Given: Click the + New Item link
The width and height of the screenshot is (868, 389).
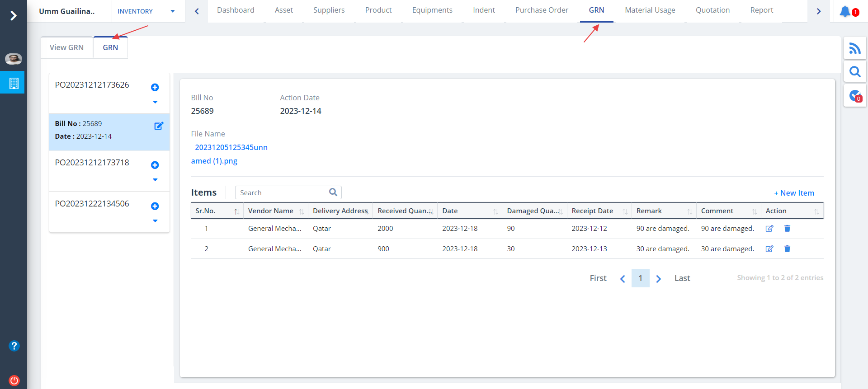Looking at the screenshot, I should 794,193.
